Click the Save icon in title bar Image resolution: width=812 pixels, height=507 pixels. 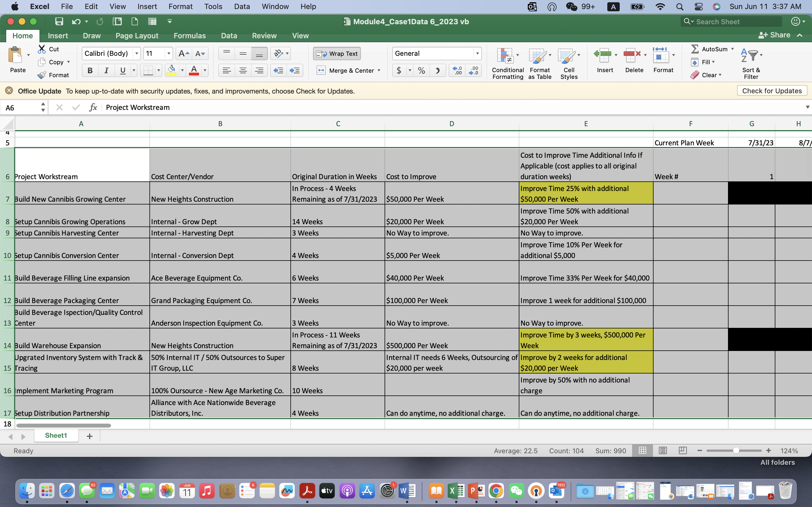click(x=59, y=22)
